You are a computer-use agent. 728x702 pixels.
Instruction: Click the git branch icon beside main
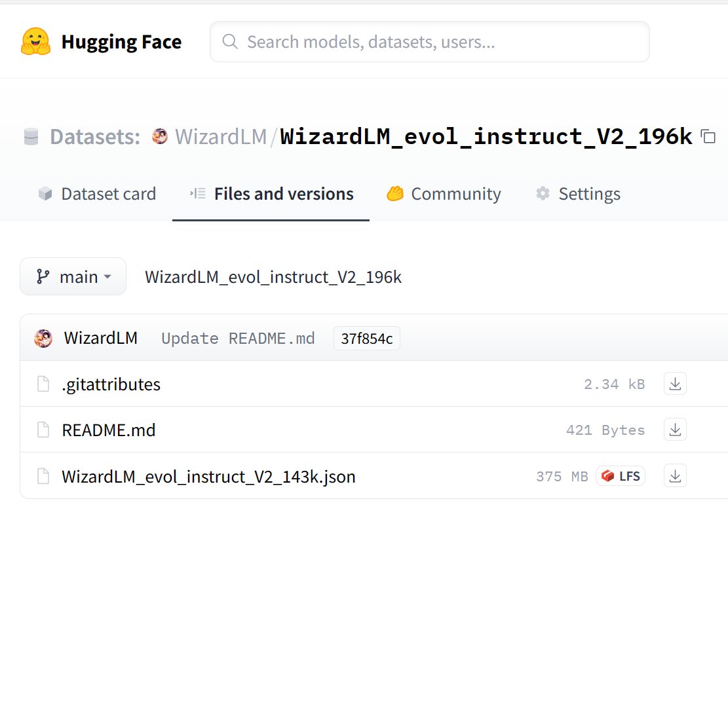coord(43,276)
